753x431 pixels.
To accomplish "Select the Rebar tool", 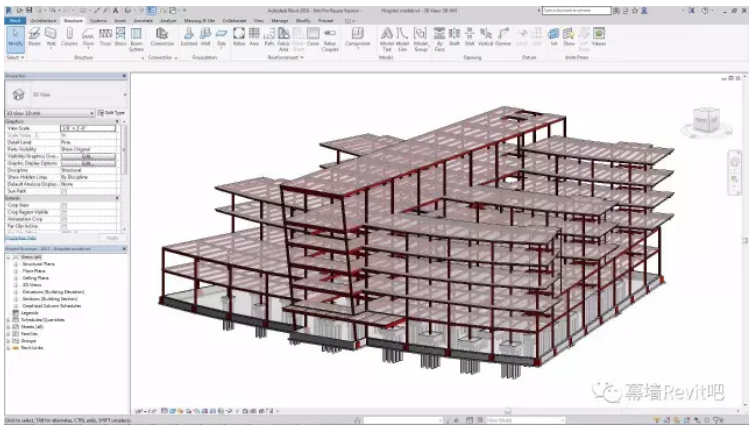I will [x=239, y=37].
